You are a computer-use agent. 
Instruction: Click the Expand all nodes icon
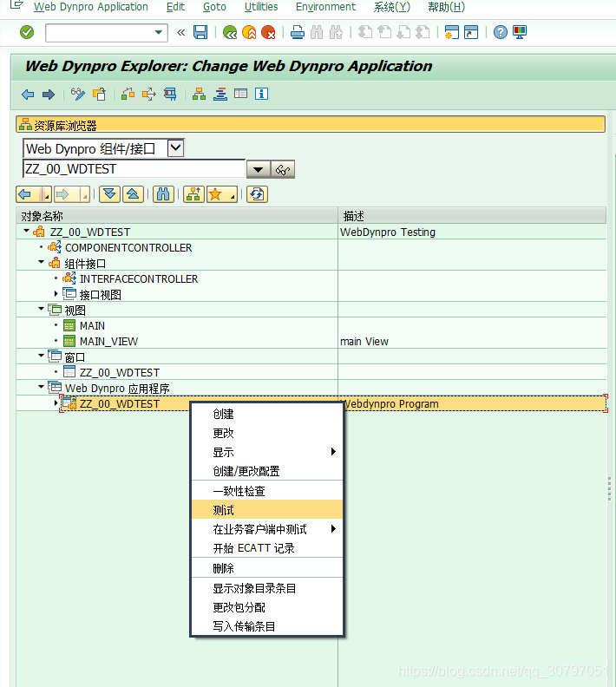[x=109, y=194]
